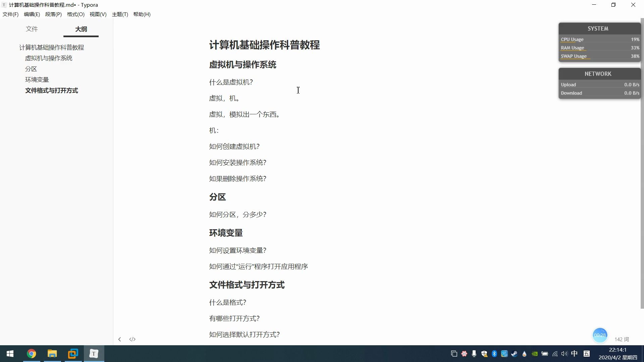
Task: Click the 142 词 word count
Action: [x=622, y=339]
